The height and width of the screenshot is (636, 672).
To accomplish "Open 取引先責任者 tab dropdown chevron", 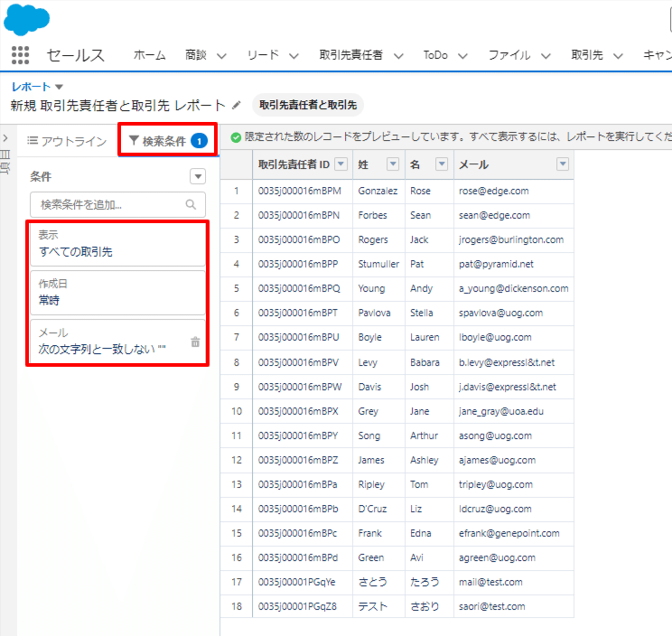I will (x=398, y=56).
